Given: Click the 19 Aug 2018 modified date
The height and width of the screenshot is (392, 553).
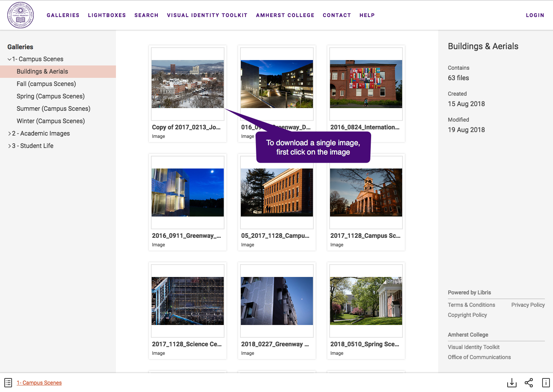Looking at the screenshot, I should (x=467, y=130).
